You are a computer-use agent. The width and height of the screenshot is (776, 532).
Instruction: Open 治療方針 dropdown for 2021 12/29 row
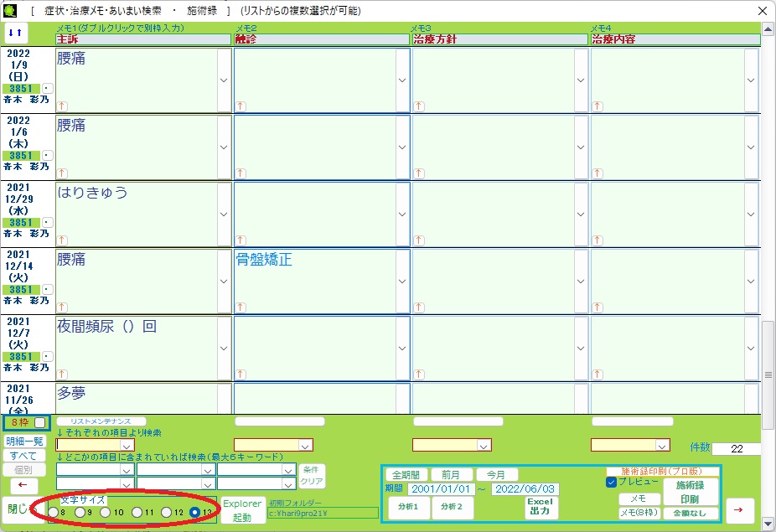click(581, 214)
